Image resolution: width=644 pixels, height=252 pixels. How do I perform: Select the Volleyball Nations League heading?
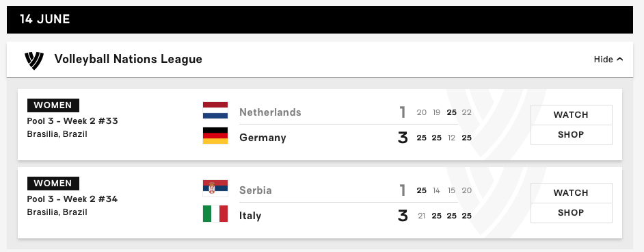128,59
